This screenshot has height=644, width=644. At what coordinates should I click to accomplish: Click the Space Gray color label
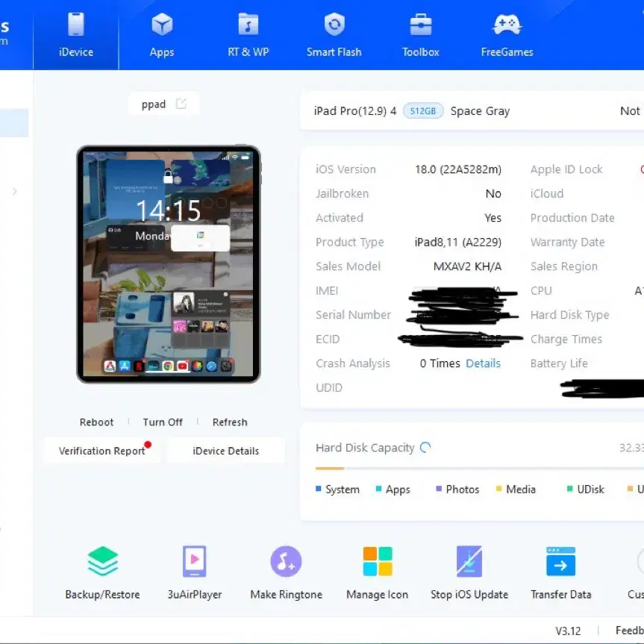(x=480, y=111)
